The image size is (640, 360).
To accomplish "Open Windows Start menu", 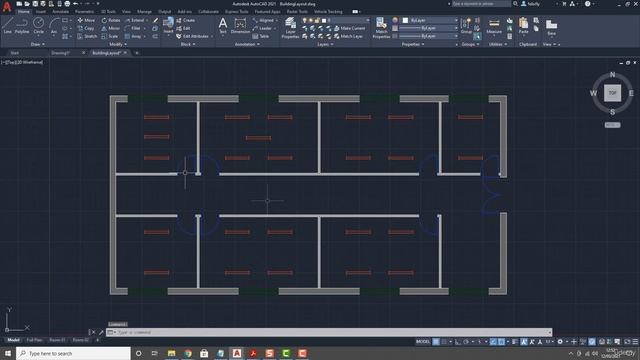I will [x=8, y=353].
